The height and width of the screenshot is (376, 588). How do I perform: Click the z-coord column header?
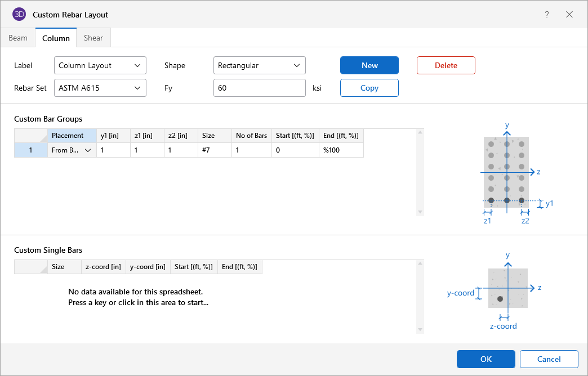pyautogui.click(x=103, y=267)
